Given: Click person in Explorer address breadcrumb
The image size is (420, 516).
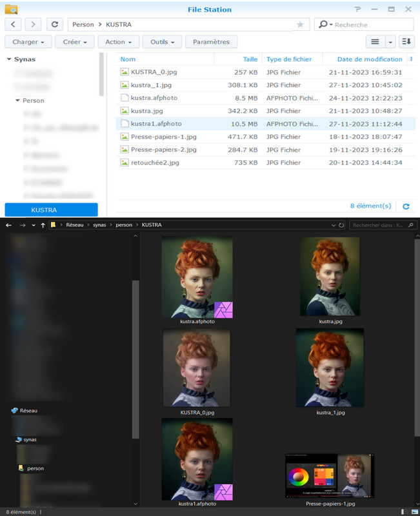Looking at the screenshot, I should click(x=124, y=224).
